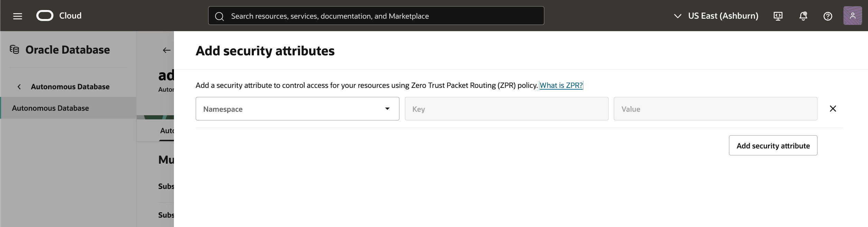The width and height of the screenshot is (868, 227).
Task: Remove the security attribute row
Action: (833, 109)
